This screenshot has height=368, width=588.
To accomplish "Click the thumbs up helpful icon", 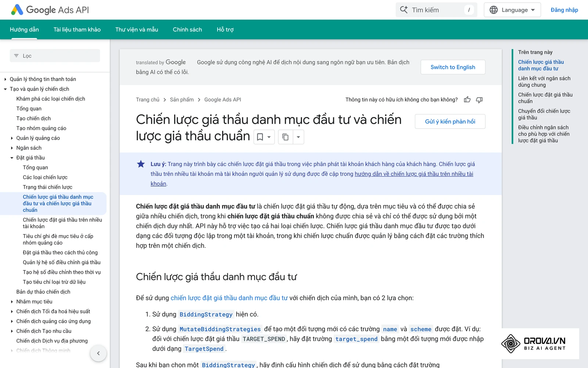I will (467, 100).
